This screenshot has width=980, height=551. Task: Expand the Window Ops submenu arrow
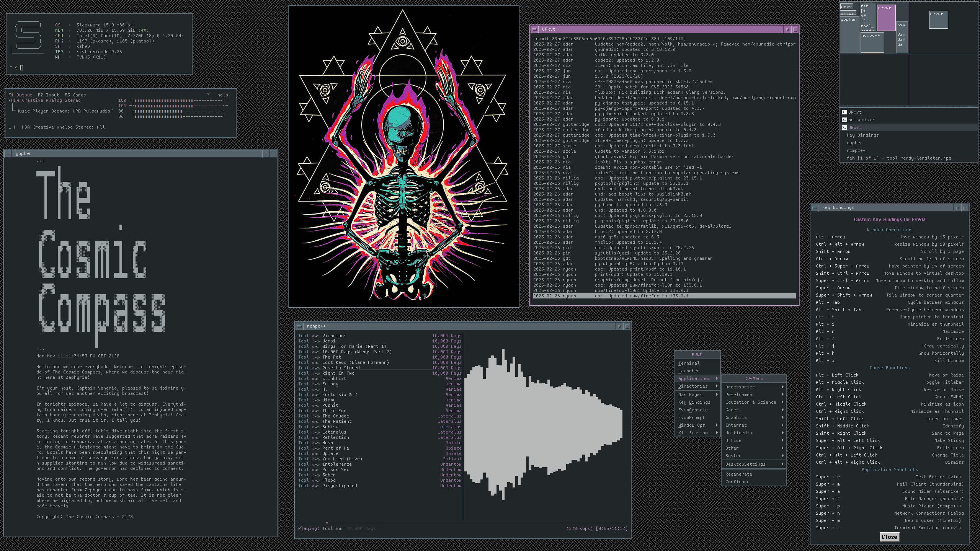click(x=717, y=425)
